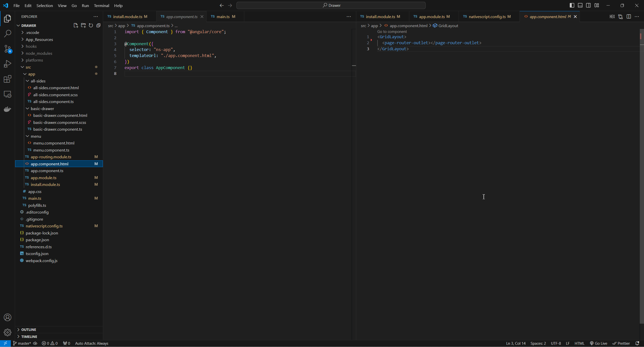Toggle Panel layout button in title bar
644x347 pixels.
tap(580, 5)
